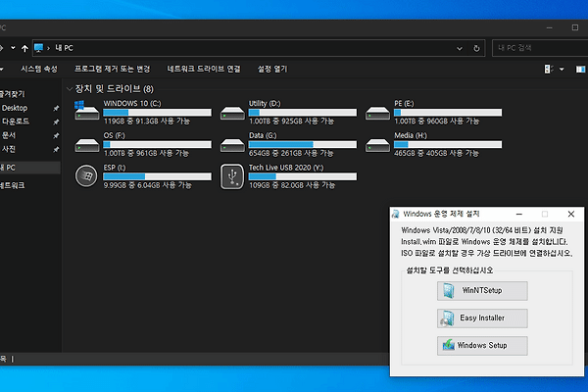The height and width of the screenshot is (392, 588).
Task: Click the pin icon beside 다운로드
Action: pos(56,122)
